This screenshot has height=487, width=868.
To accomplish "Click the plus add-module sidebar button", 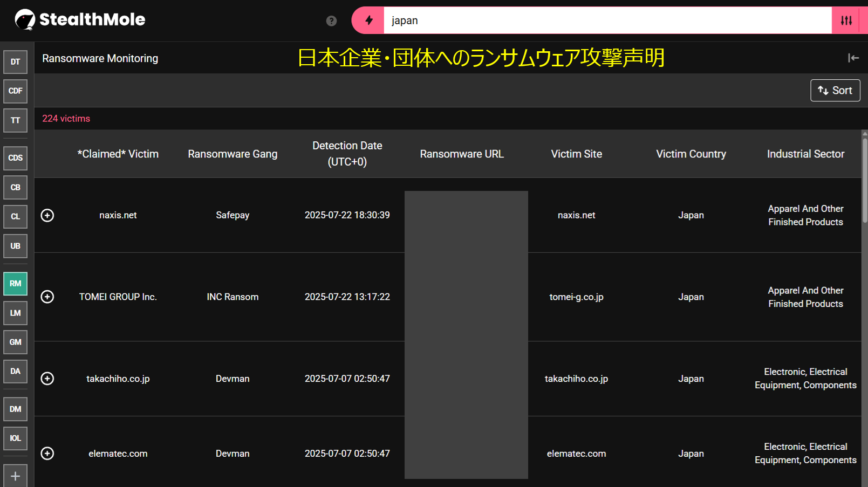I will pyautogui.click(x=15, y=476).
